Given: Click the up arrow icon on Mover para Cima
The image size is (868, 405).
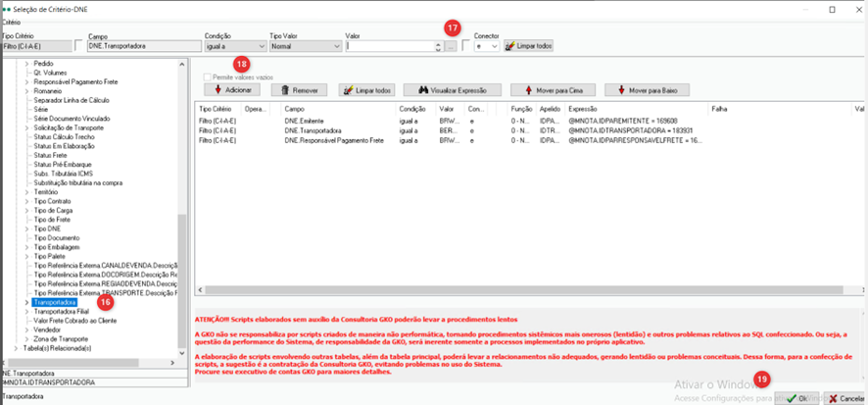Looking at the screenshot, I should pos(528,90).
